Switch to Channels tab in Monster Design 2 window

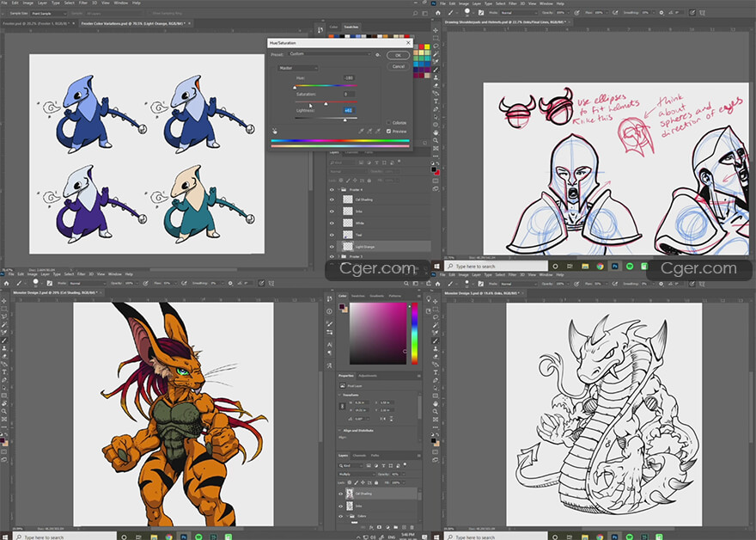[360, 456]
